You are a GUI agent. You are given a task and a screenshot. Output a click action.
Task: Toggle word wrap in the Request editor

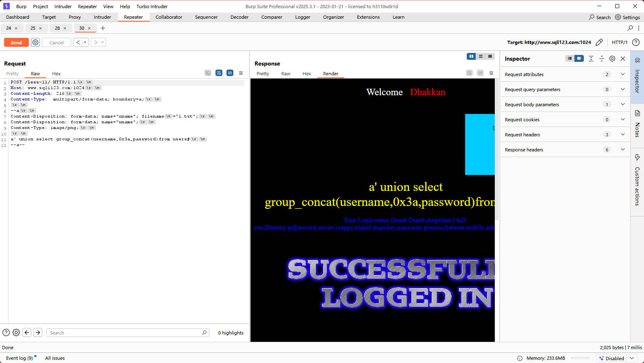click(x=219, y=73)
